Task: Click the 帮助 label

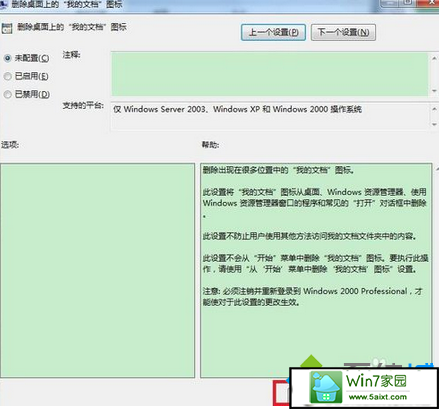Action: tap(210, 145)
